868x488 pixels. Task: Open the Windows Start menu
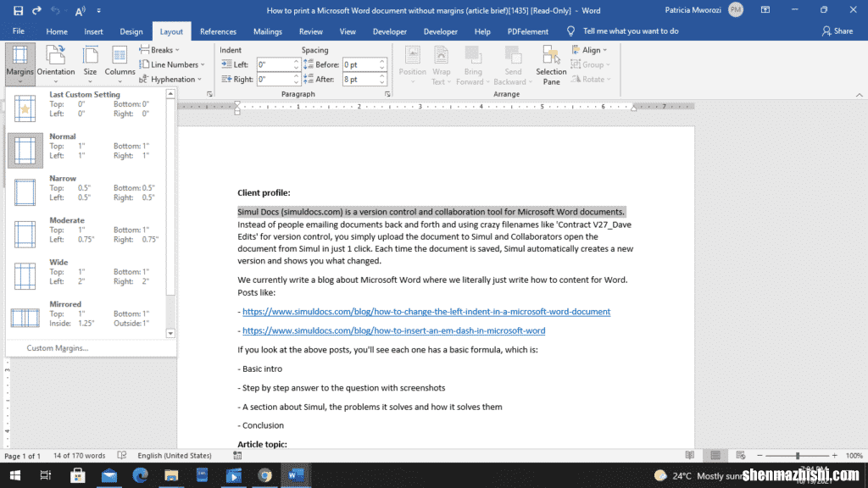pyautogui.click(x=15, y=475)
